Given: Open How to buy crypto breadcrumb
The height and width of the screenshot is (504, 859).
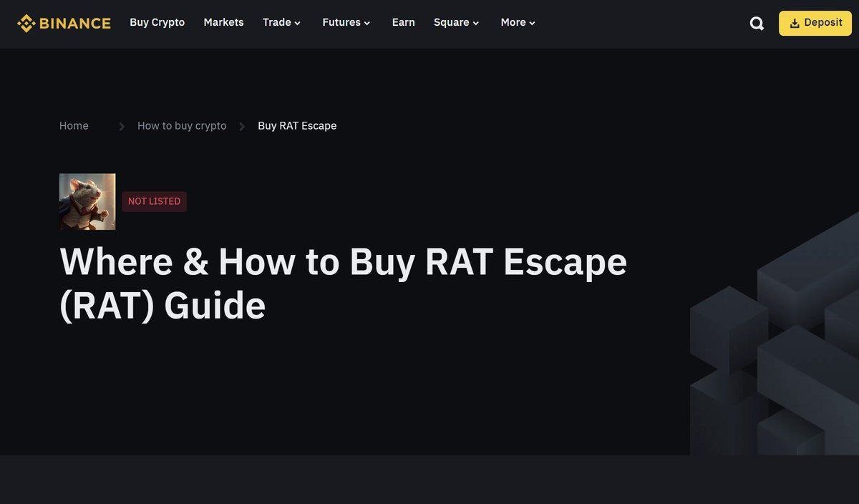Looking at the screenshot, I should [x=182, y=126].
